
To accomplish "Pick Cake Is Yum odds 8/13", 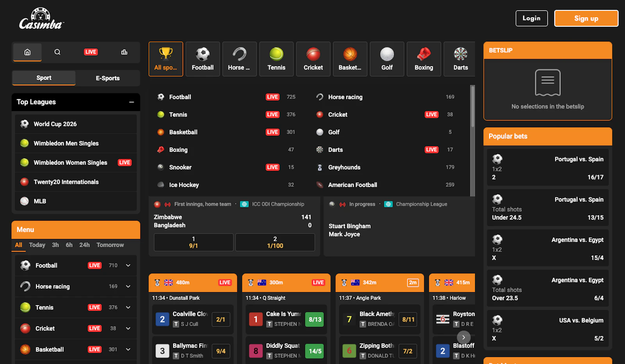I will [315, 319].
